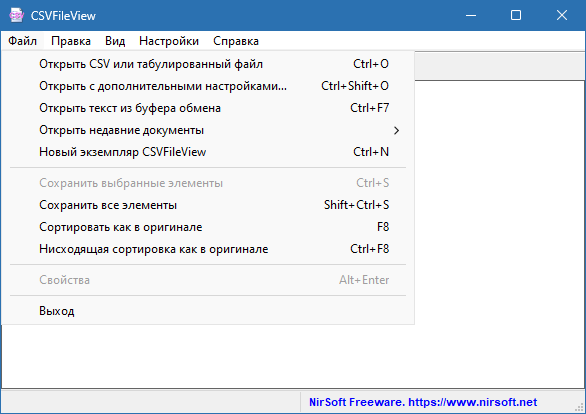Image resolution: width=586 pixels, height=414 pixels.
Task: Choose Открыть CSV или табулированный файл
Action: click(208, 64)
